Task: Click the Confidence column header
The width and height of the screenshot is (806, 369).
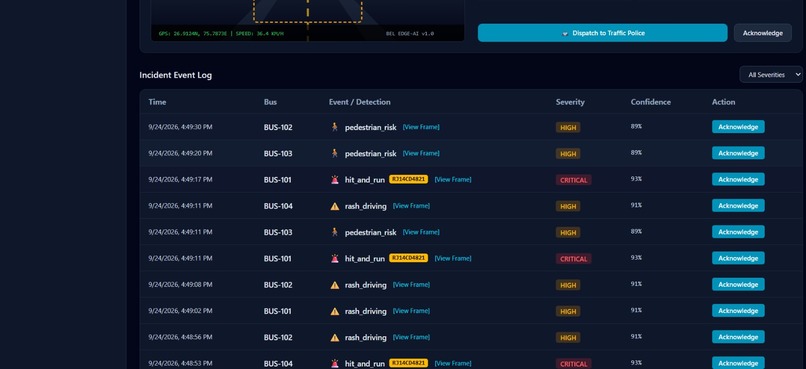Action: pos(651,102)
